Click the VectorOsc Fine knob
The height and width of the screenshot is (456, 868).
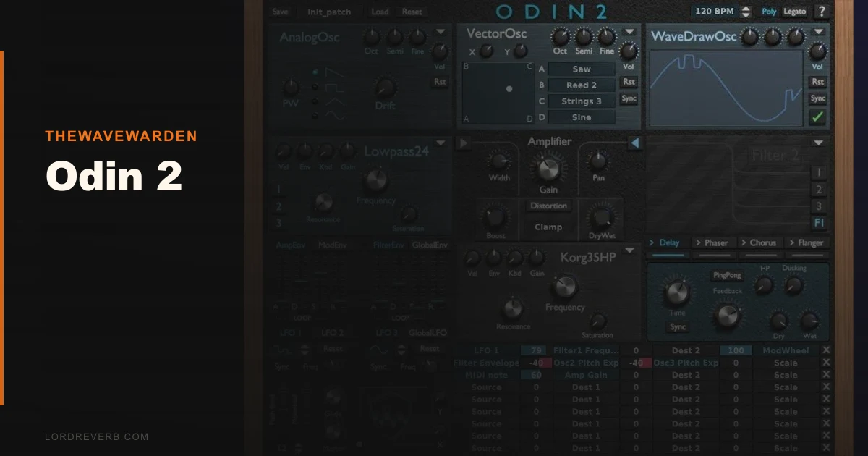coord(607,36)
